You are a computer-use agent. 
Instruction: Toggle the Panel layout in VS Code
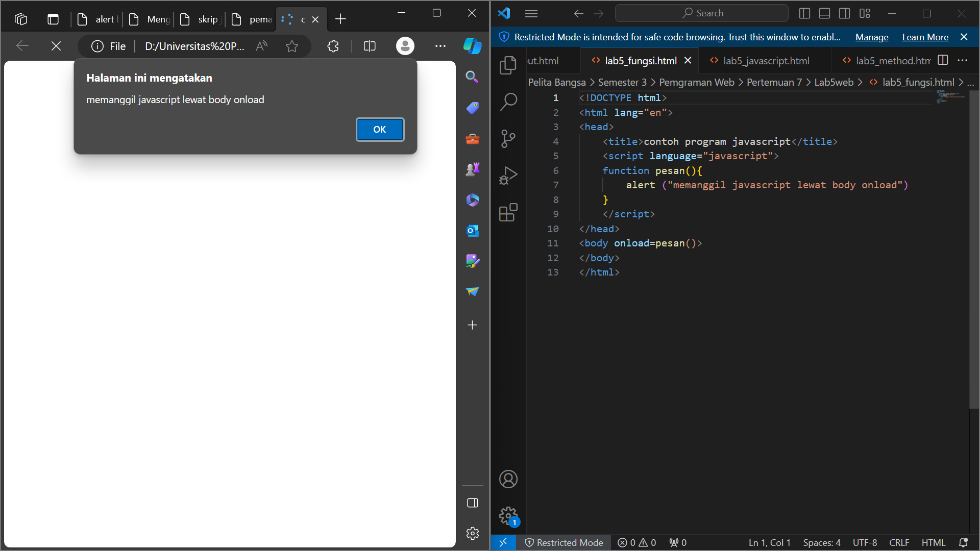[824, 13]
